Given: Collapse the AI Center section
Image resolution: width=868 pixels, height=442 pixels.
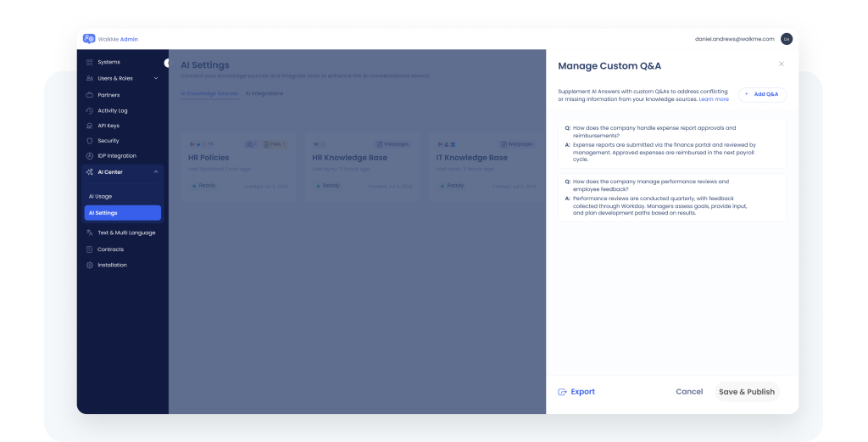Looking at the screenshot, I should point(156,171).
